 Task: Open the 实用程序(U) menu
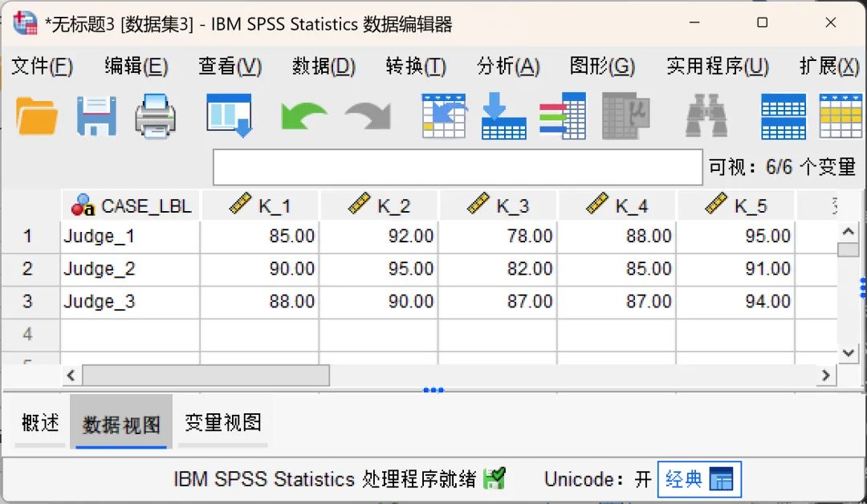click(717, 67)
